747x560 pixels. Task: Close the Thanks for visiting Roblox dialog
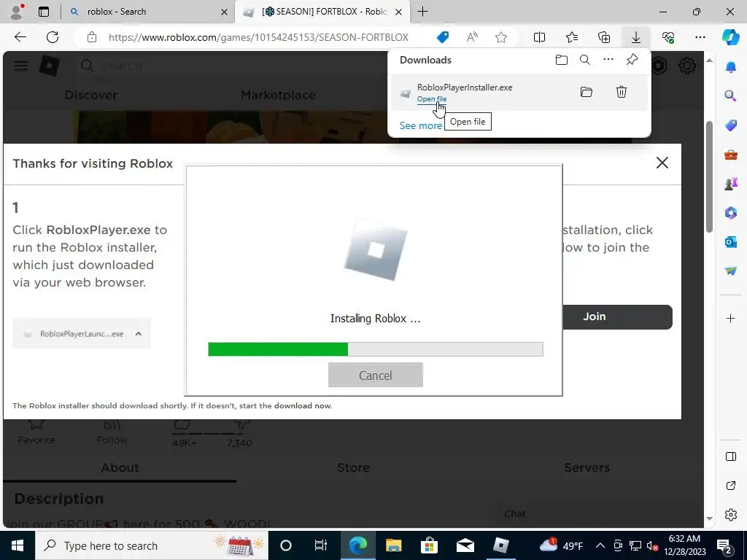tap(662, 163)
